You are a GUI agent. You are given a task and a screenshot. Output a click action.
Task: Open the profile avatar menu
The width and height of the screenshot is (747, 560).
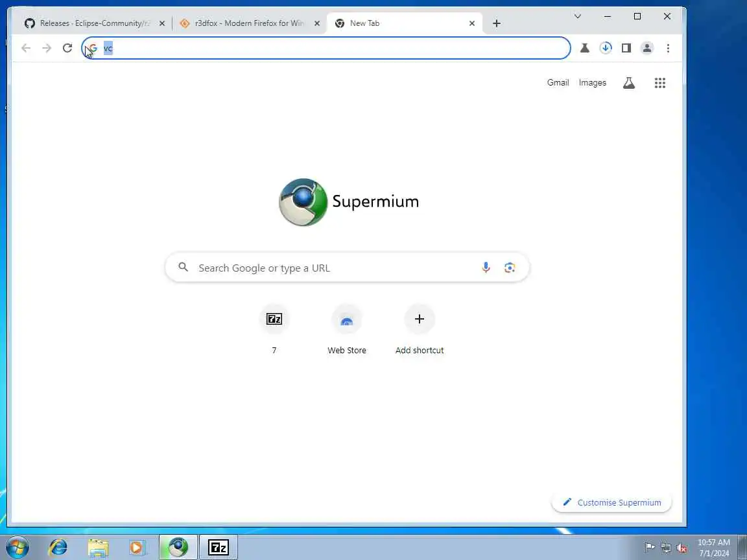coord(647,48)
